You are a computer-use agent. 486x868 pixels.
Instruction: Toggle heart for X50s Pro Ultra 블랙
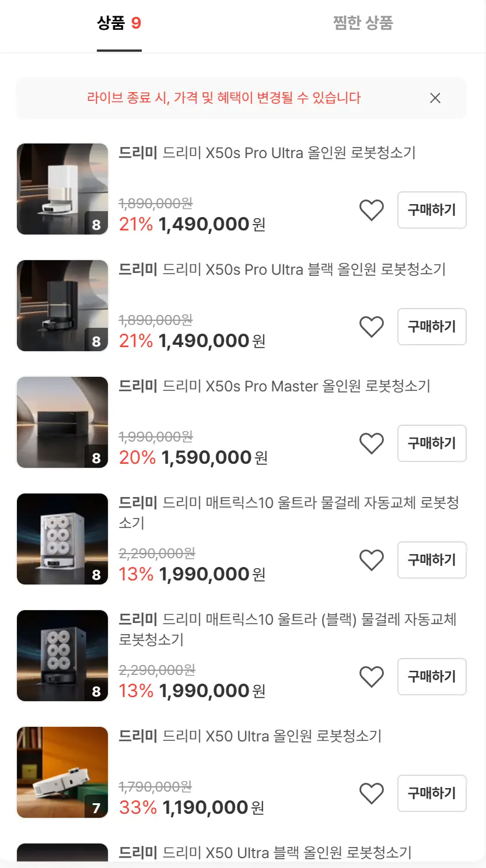[x=371, y=327]
